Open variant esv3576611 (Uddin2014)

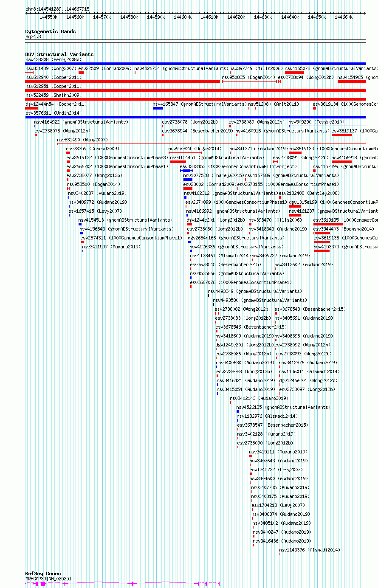pos(54,113)
